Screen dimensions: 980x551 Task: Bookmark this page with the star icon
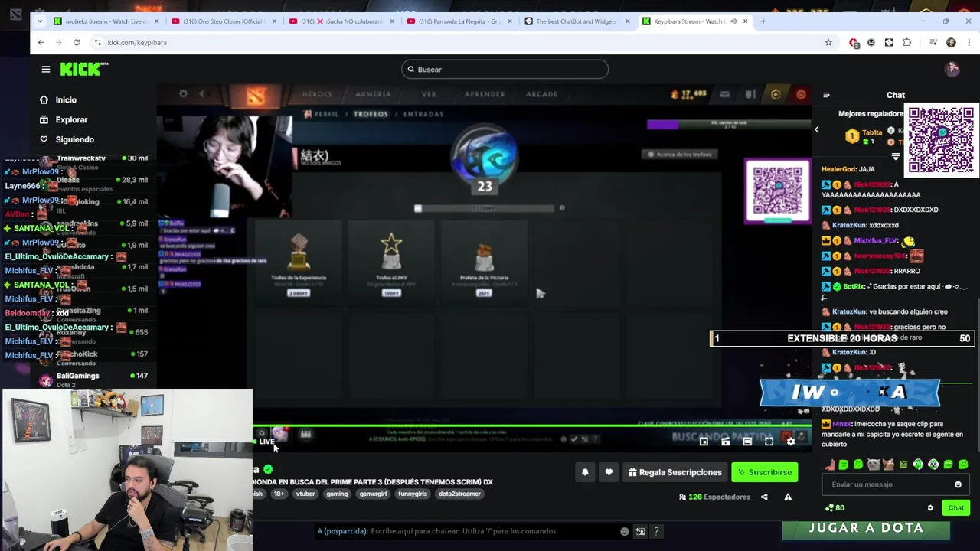tap(828, 42)
